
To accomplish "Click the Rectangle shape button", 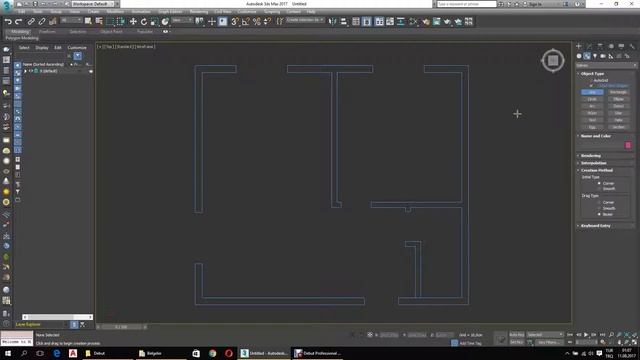I will (618, 92).
